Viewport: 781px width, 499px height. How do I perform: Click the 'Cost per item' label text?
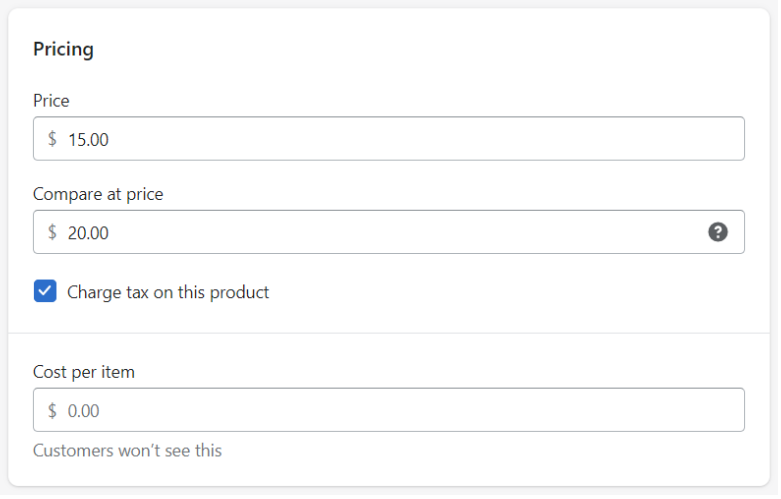point(84,373)
